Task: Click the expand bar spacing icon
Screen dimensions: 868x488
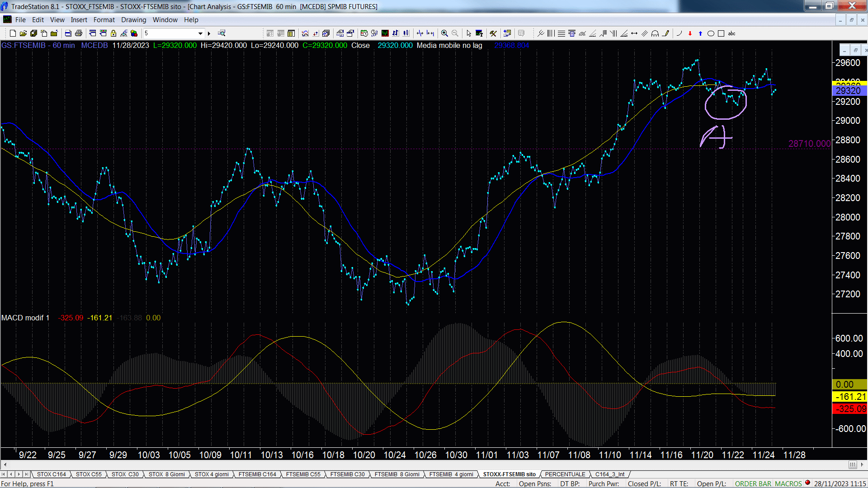Action: click(x=430, y=33)
